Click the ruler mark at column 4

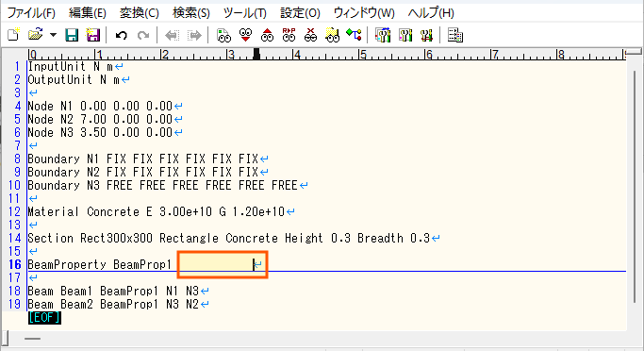point(296,54)
